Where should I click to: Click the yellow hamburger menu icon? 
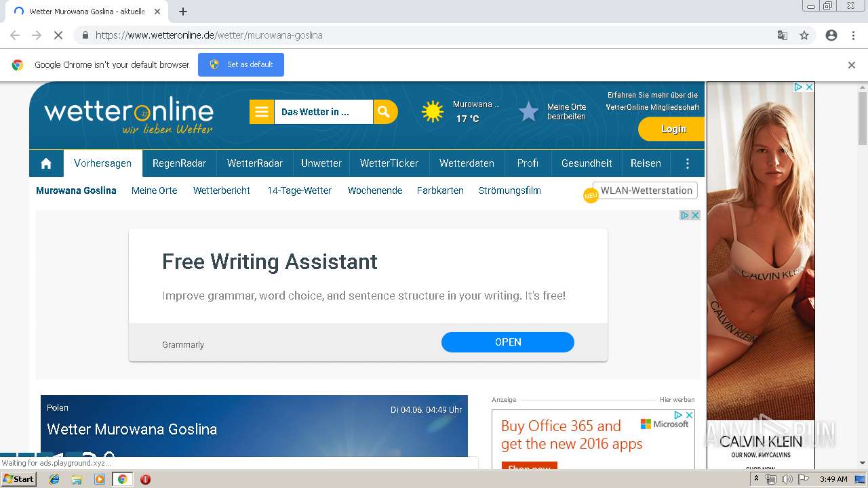click(x=262, y=112)
